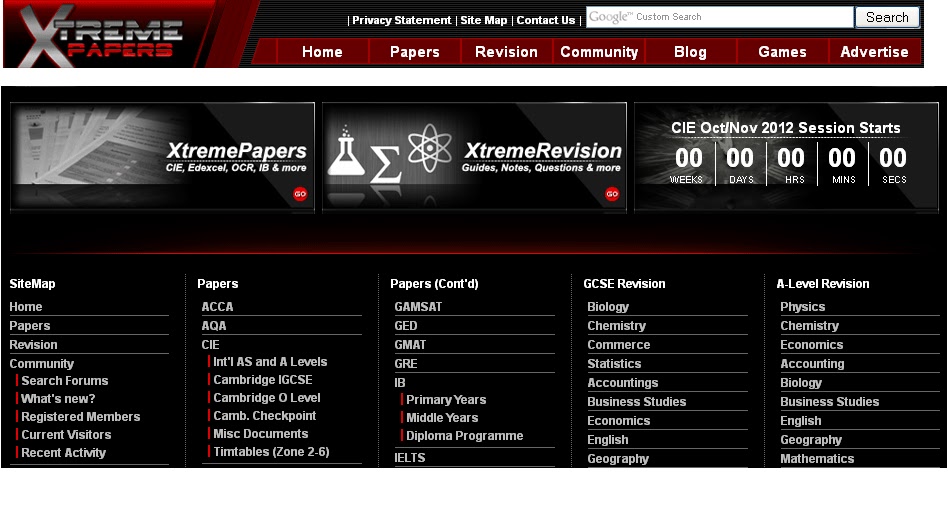The height and width of the screenshot is (505, 948).
Task: Open Economics under A-Level Revision
Action: click(x=811, y=345)
